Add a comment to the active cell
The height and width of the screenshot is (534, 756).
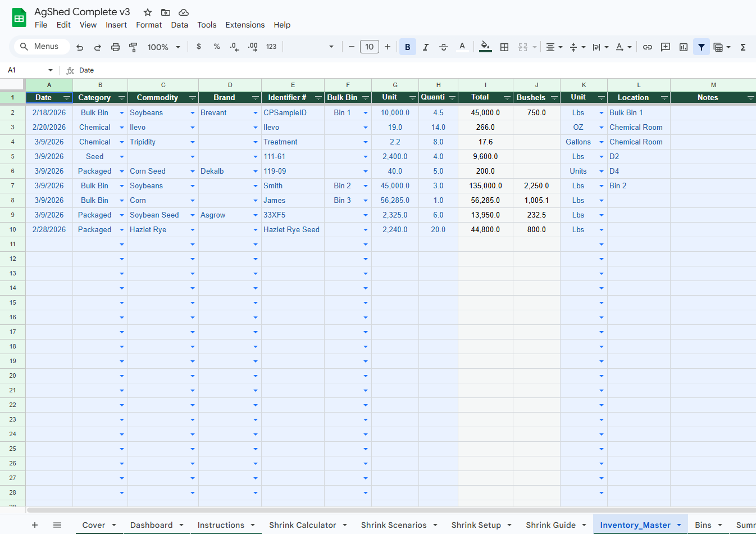[x=665, y=47]
